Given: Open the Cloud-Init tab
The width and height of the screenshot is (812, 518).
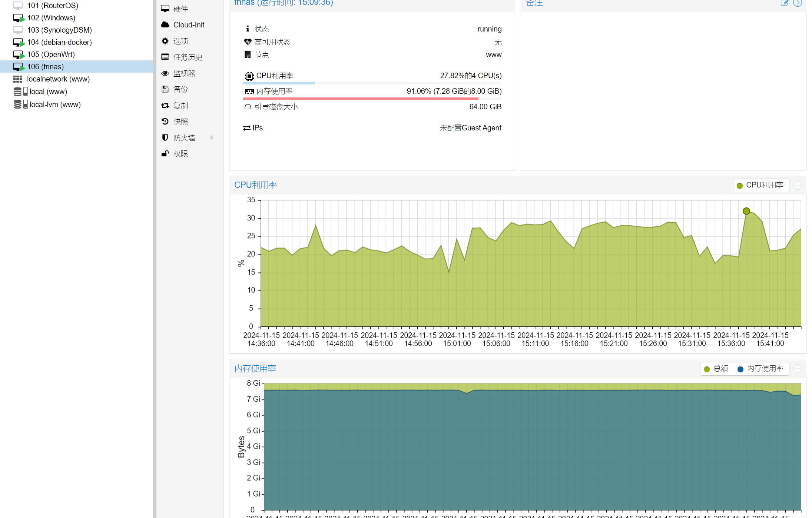Looking at the screenshot, I should [189, 25].
